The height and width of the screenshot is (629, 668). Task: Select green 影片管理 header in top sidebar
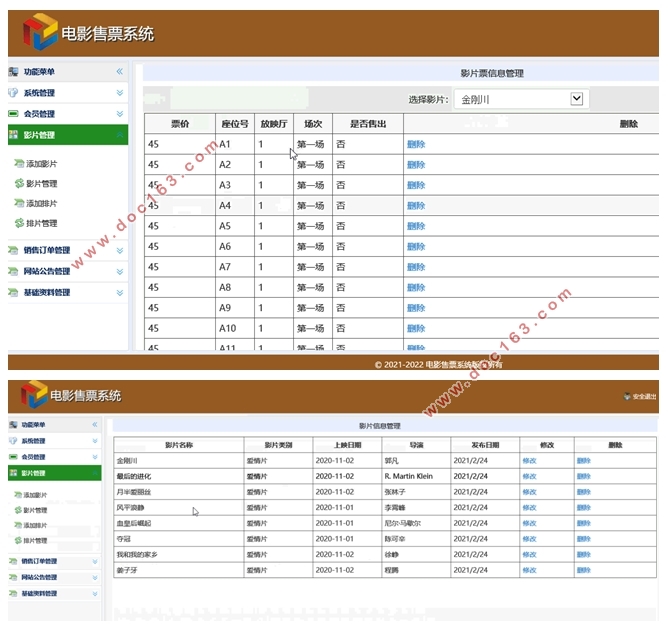[x=68, y=135]
